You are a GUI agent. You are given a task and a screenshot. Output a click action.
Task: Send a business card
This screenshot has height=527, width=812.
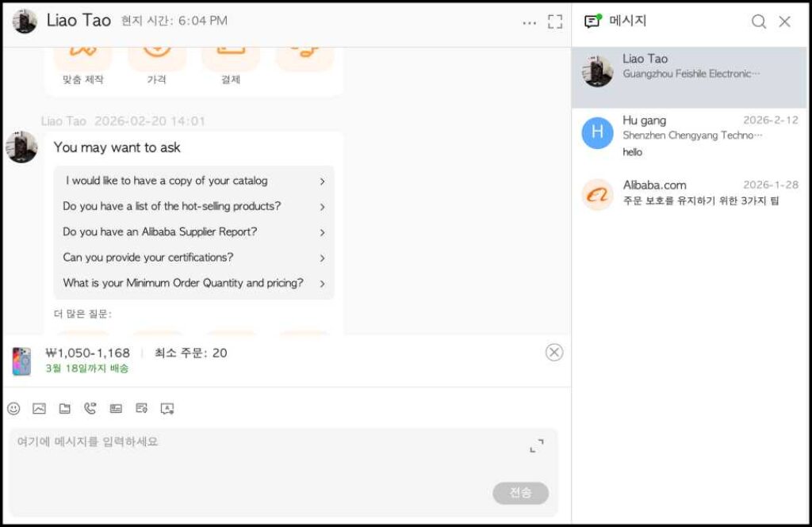[116, 408]
